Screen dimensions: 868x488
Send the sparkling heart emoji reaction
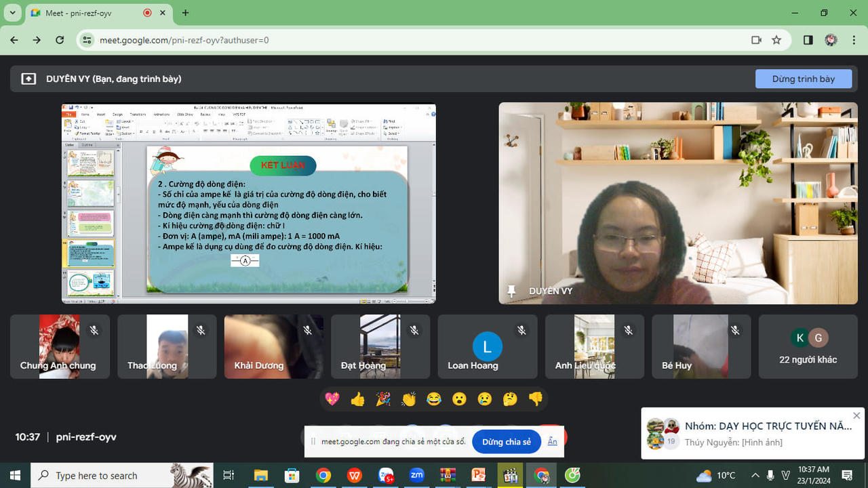[332, 399]
